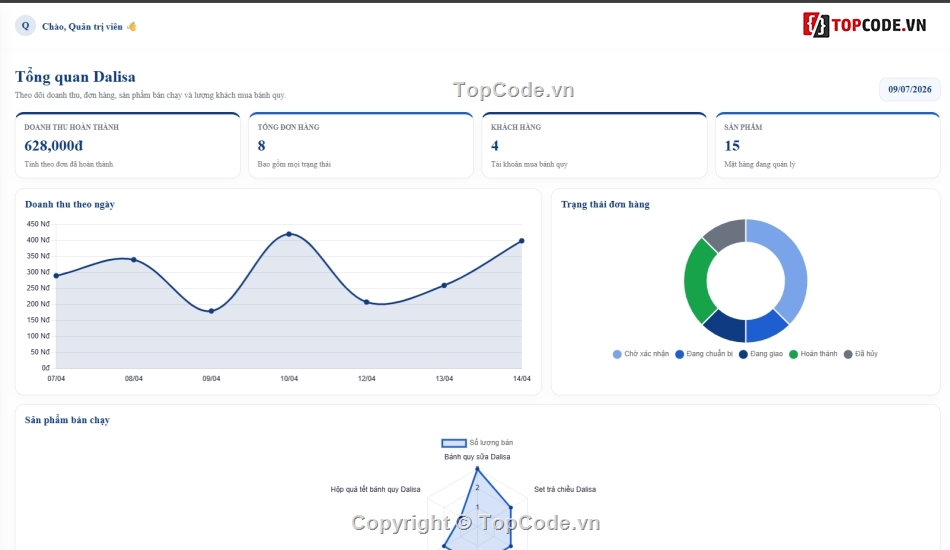Screen dimensions: 950x550
Task: Click 'Trạng thái đơn hàng' chart title
Action: tap(605, 205)
